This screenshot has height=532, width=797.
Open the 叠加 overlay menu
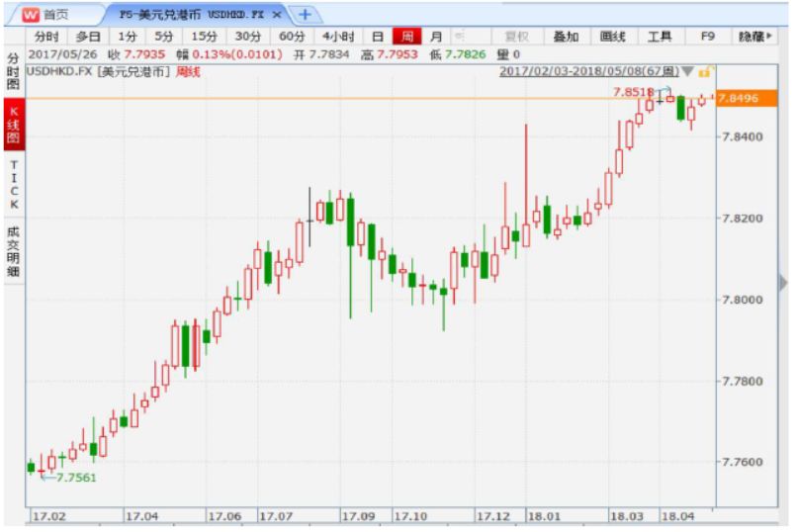566,37
